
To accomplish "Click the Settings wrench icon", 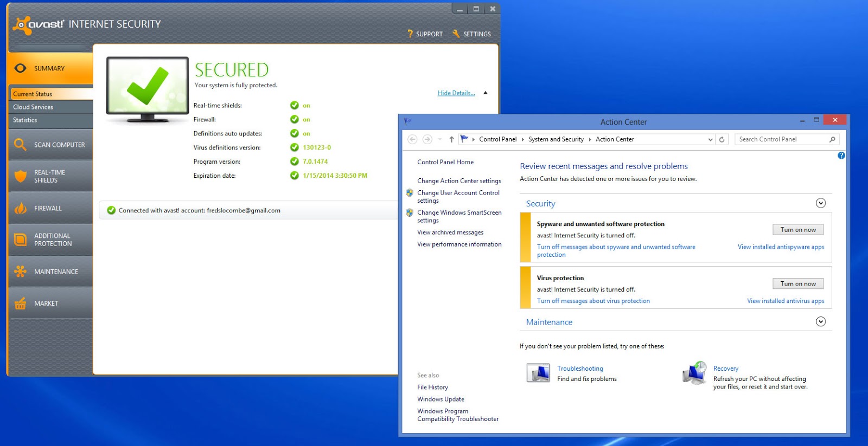I will [x=456, y=34].
